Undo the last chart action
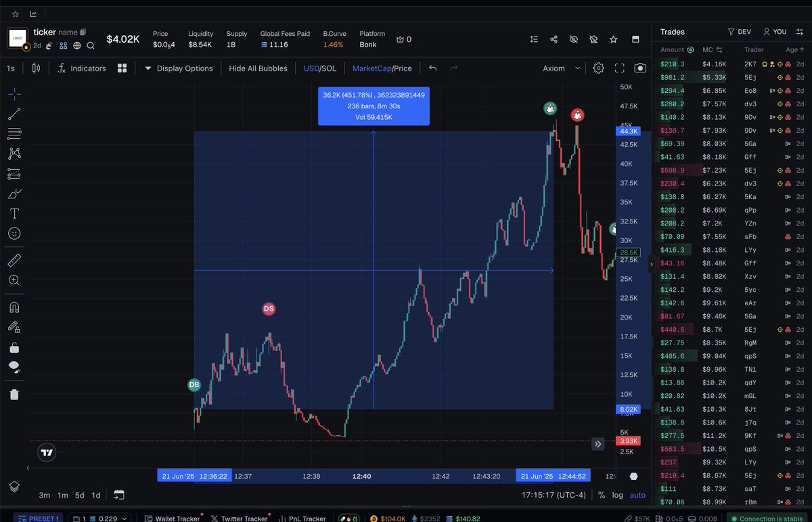Viewport: 812px width, 522px height. click(x=433, y=68)
